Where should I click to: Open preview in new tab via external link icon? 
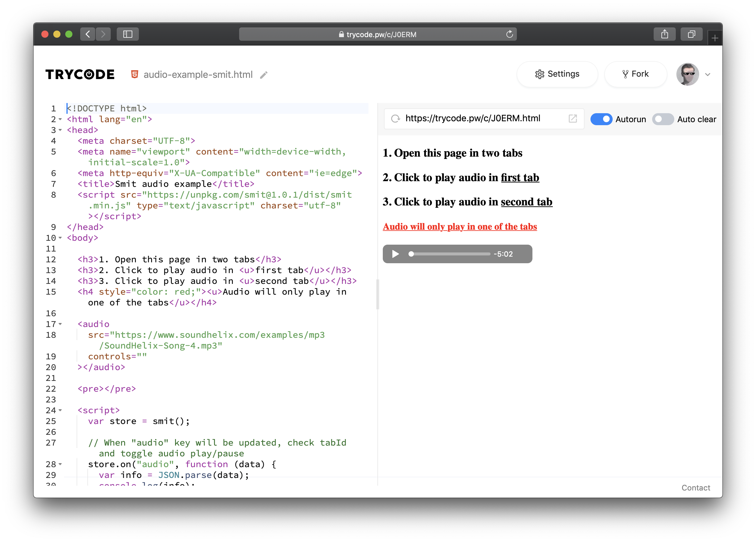tap(573, 118)
